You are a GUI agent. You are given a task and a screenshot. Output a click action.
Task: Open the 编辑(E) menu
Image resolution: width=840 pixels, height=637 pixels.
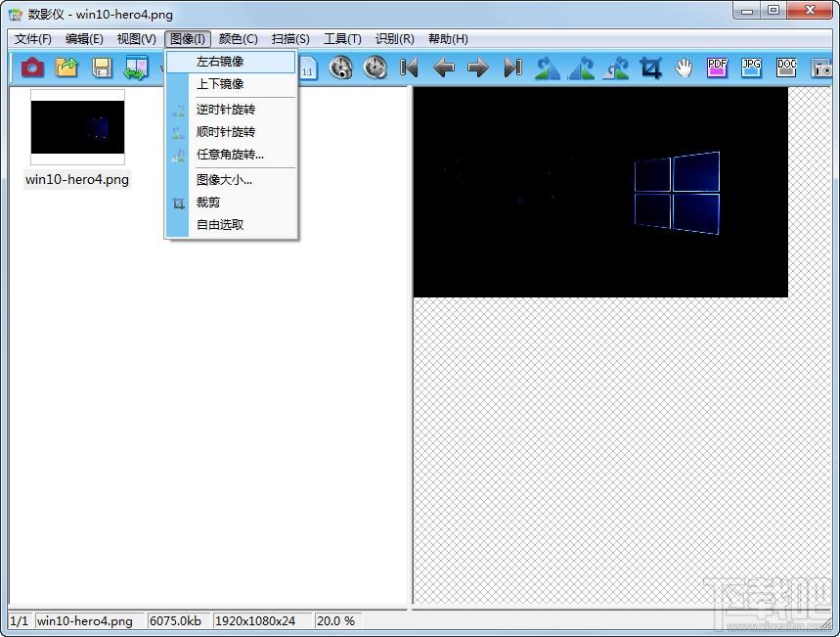pyautogui.click(x=84, y=39)
